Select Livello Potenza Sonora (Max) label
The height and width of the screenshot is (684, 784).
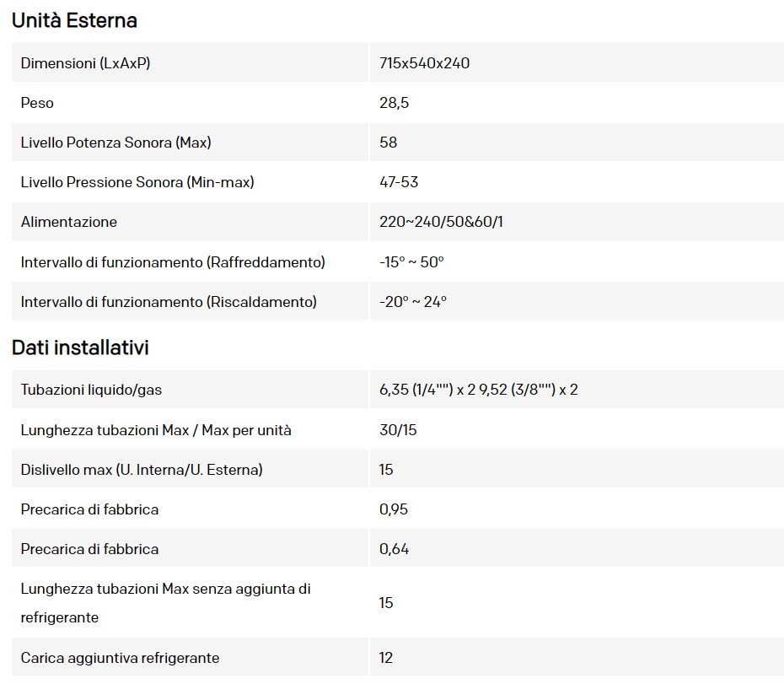coord(116,142)
